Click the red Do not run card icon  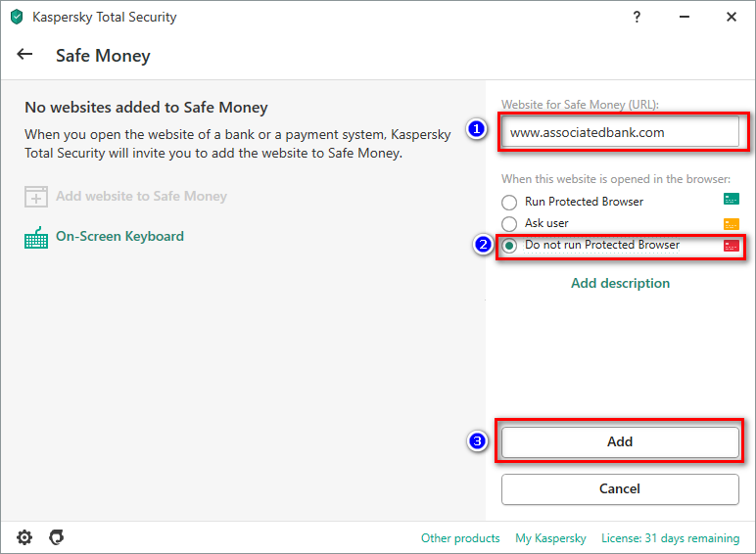(x=731, y=246)
